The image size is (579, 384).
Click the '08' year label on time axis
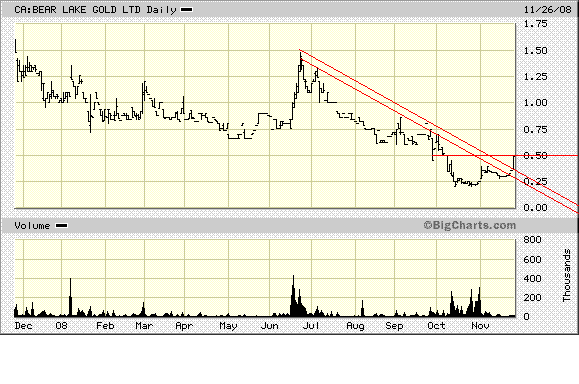point(61,326)
